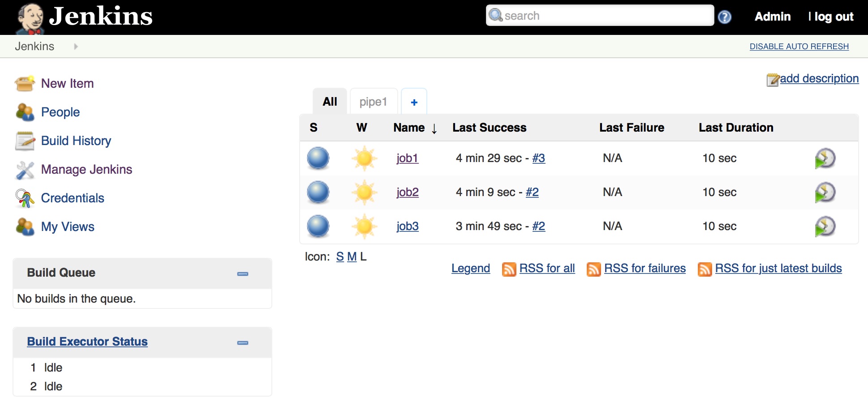The width and height of the screenshot is (868, 419).
Task: Open job2's last success build #2
Action: [x=532, y=192]
